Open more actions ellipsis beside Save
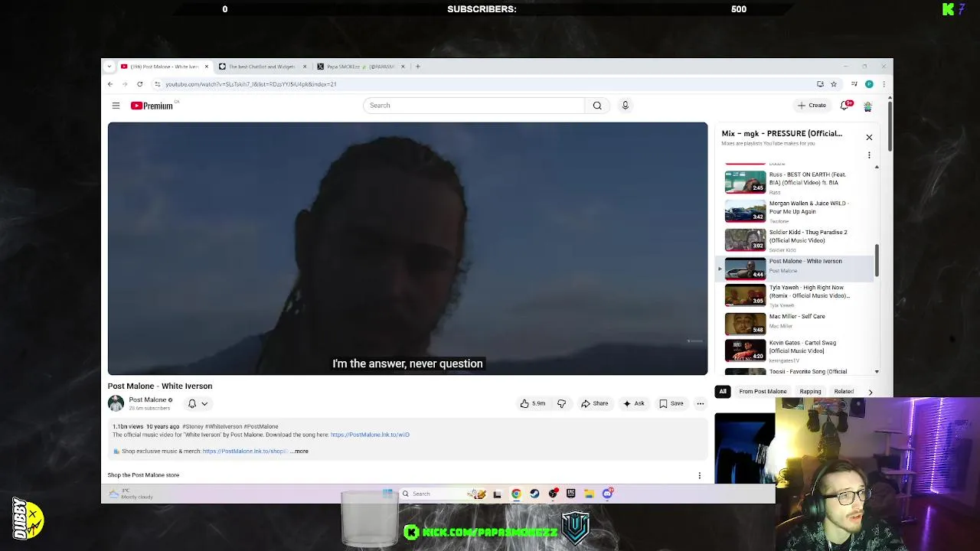The image size is (980, 551). pyautogui.click(x=700, y=403)
